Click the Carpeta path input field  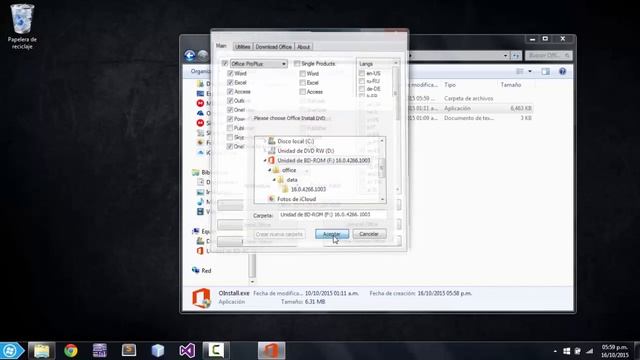tap(332, 215)
